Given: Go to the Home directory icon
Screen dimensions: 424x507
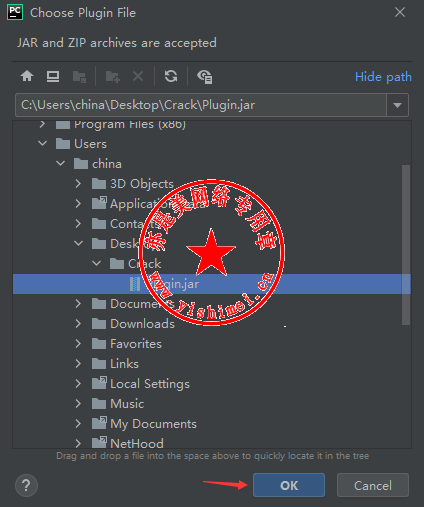Looking at the screenshot, I should pos(27,76).
